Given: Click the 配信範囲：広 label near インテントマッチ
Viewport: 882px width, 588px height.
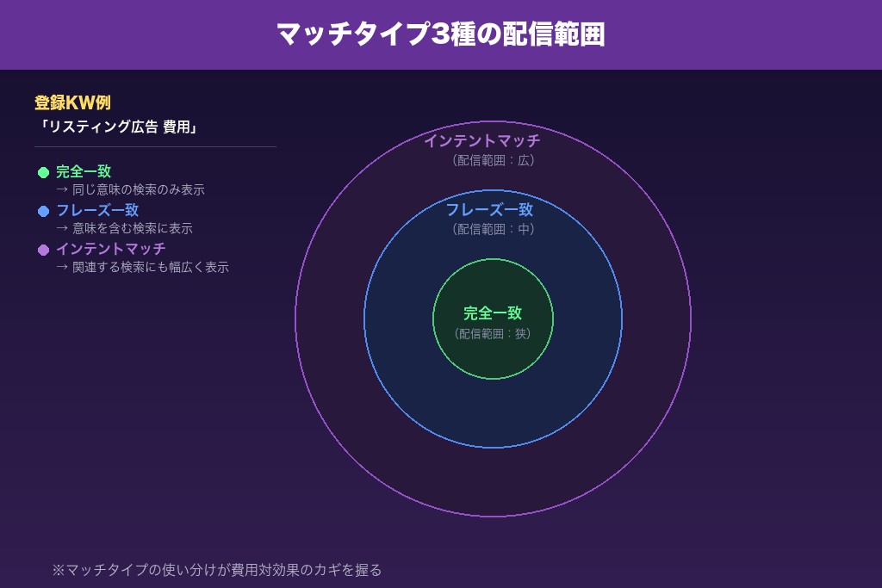Looking at the screenshot, I should click(493, 160).
